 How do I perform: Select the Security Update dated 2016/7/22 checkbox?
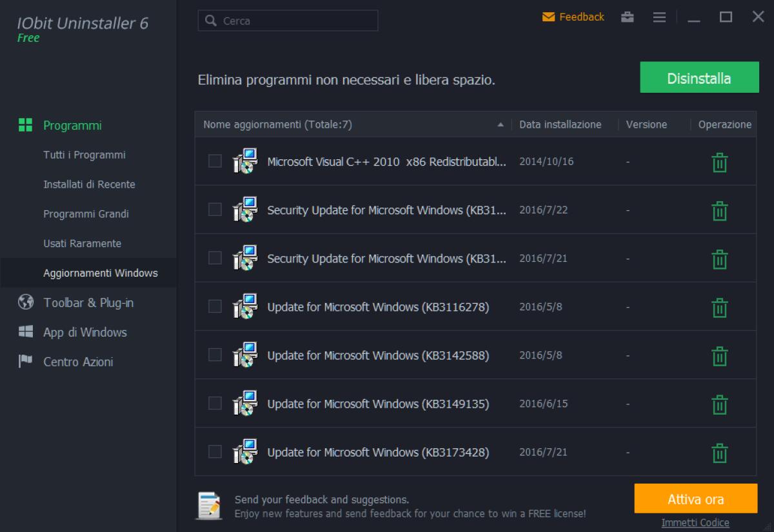(x=213, y=210)
